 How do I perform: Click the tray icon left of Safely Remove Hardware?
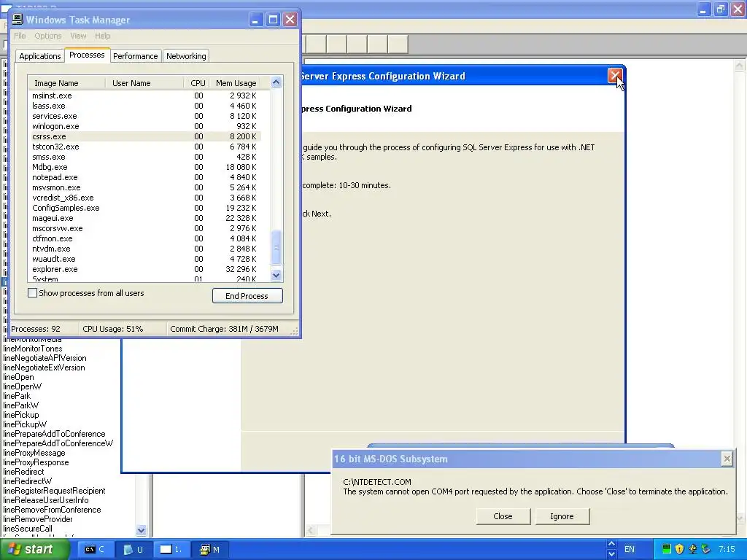[x=693, y=549]
